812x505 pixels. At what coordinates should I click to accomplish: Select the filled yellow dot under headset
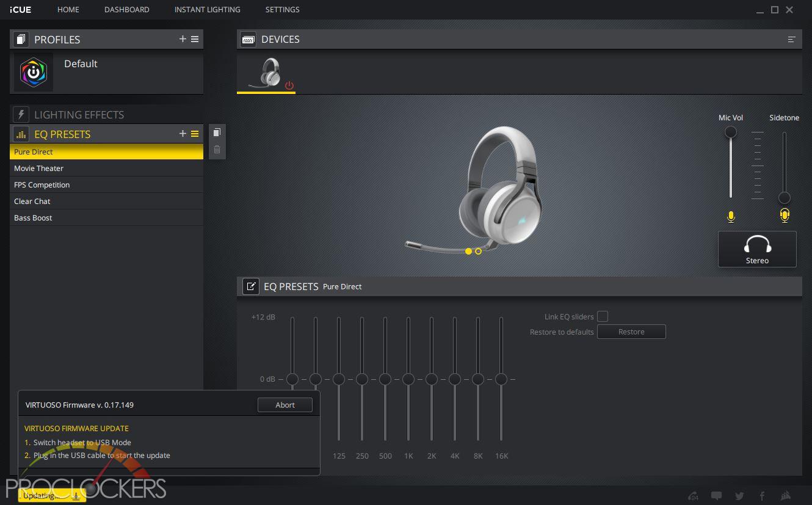468,251
